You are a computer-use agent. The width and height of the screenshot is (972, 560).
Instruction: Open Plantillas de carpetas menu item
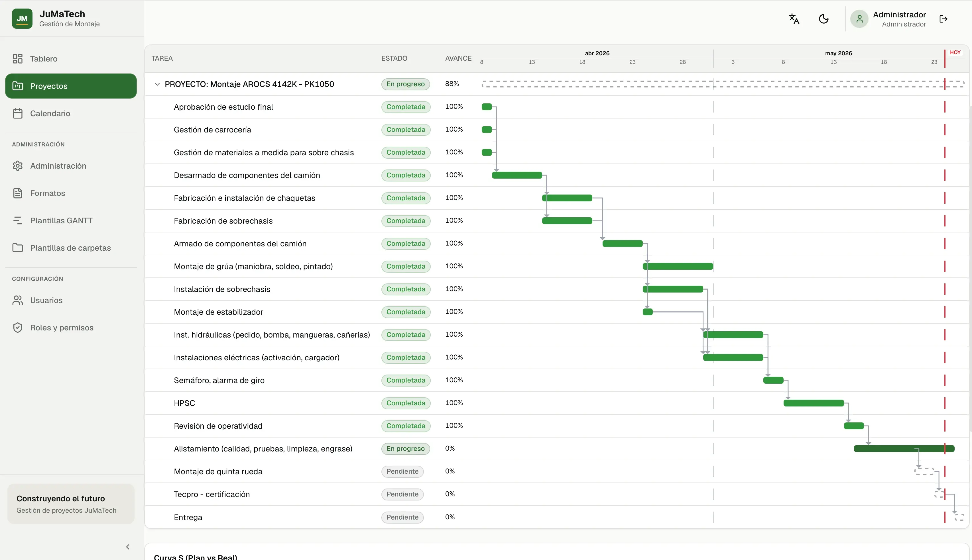pyautogui.click(x=71, y=248)
